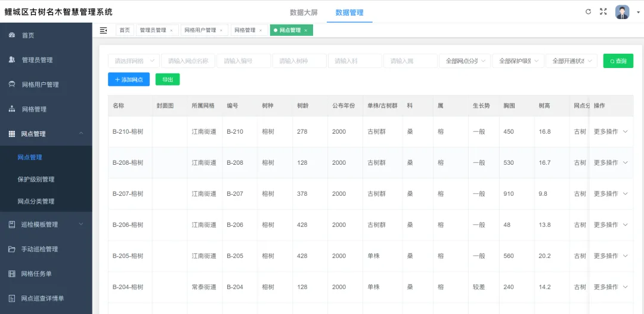
Task: Click the 添加网点 button
Action: pyautogui.click(x=129, y=79)
